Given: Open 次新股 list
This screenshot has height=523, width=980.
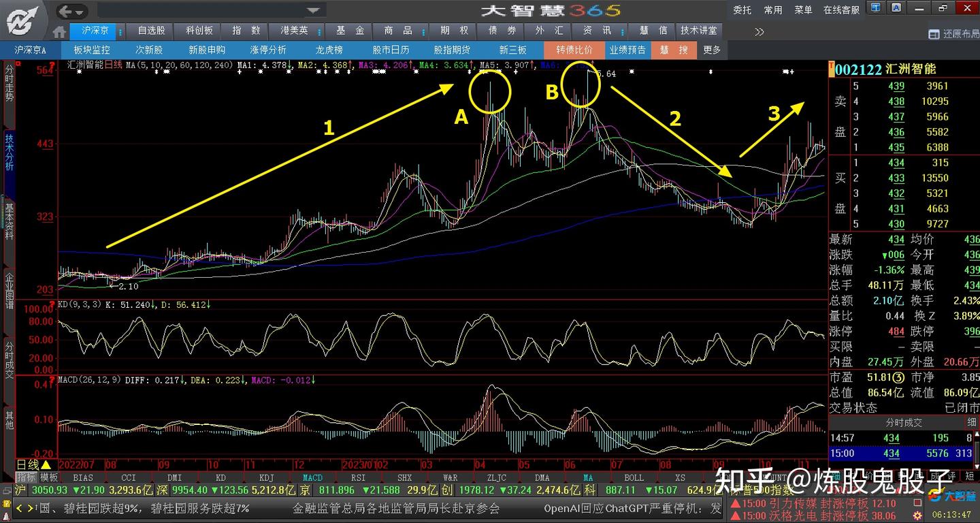Looking at the screenshot, I should 149,50.
